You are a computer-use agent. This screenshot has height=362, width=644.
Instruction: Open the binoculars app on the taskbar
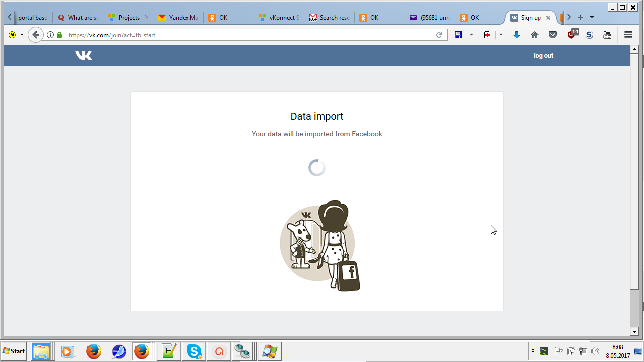click(243, 351)
